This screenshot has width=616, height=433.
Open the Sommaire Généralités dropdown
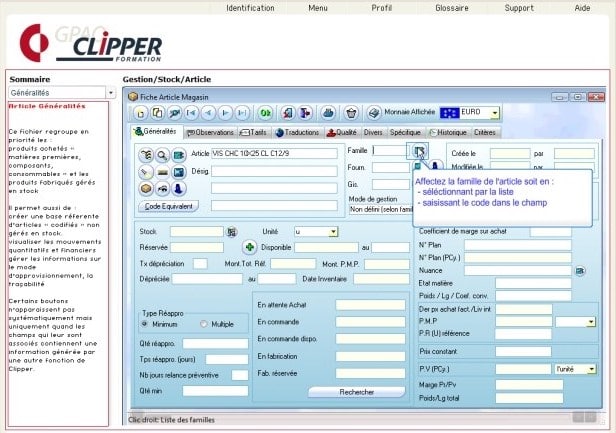coord(111,93)
